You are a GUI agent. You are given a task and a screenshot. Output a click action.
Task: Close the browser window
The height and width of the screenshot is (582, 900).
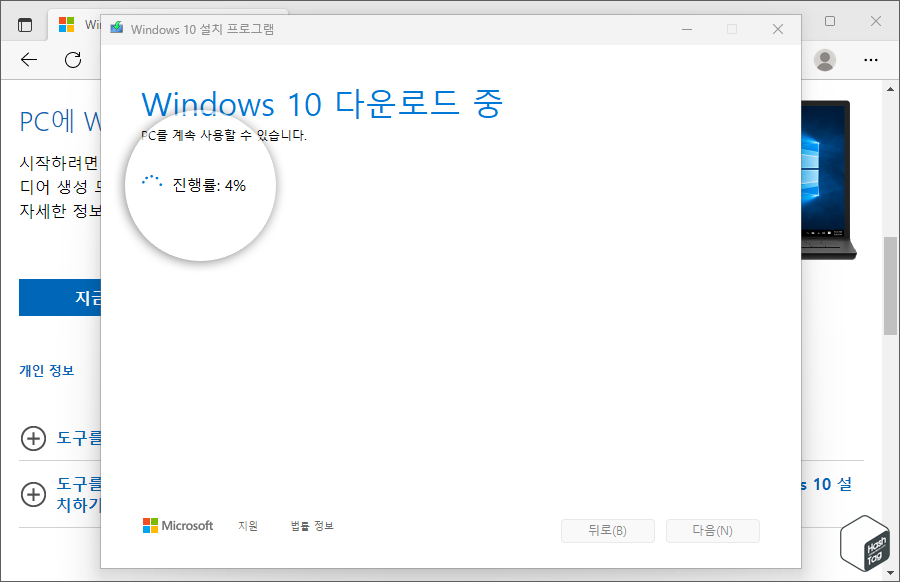coord(875,21)
